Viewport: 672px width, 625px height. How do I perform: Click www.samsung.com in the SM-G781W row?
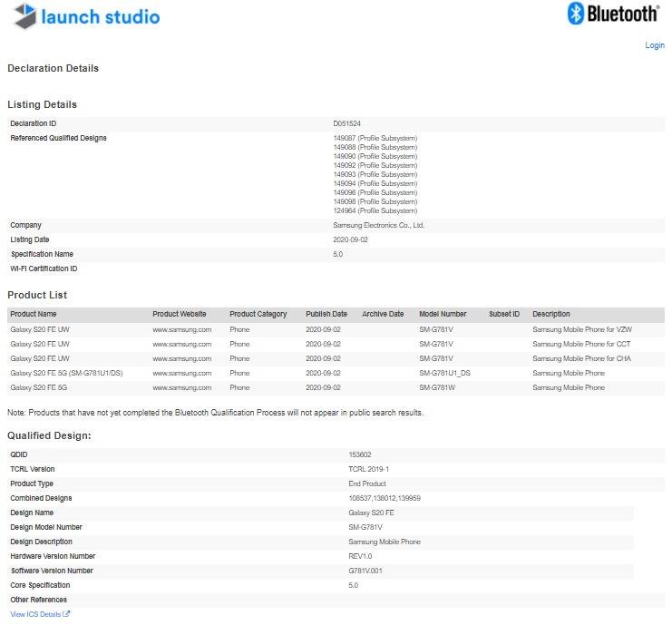[181, 387]
